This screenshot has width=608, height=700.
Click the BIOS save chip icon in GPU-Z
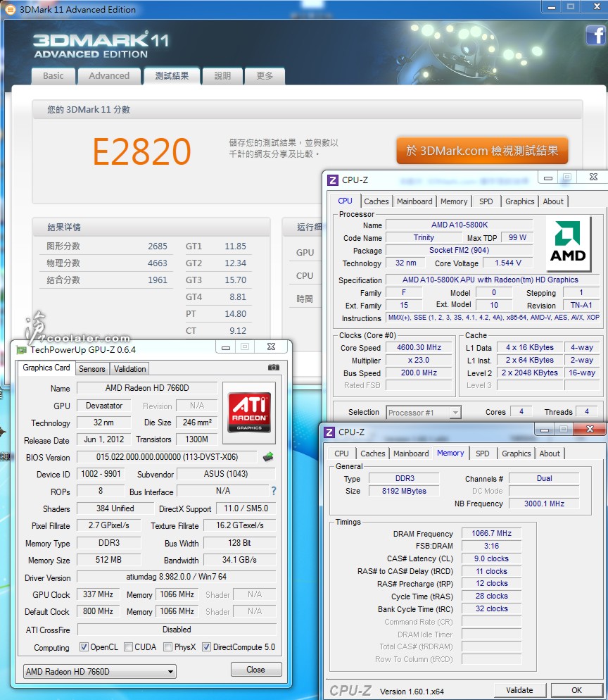coord(268,457)
